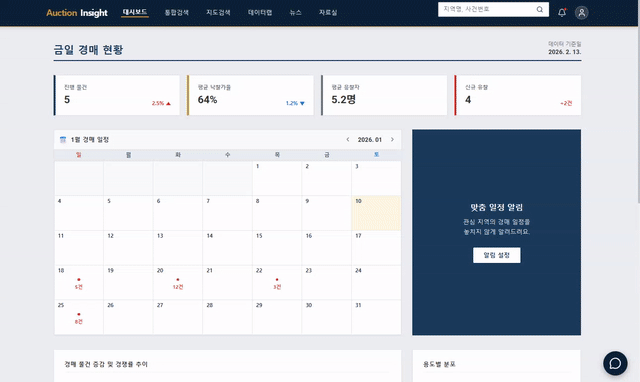Click the 2.5% increase indicator

point(161,103)
